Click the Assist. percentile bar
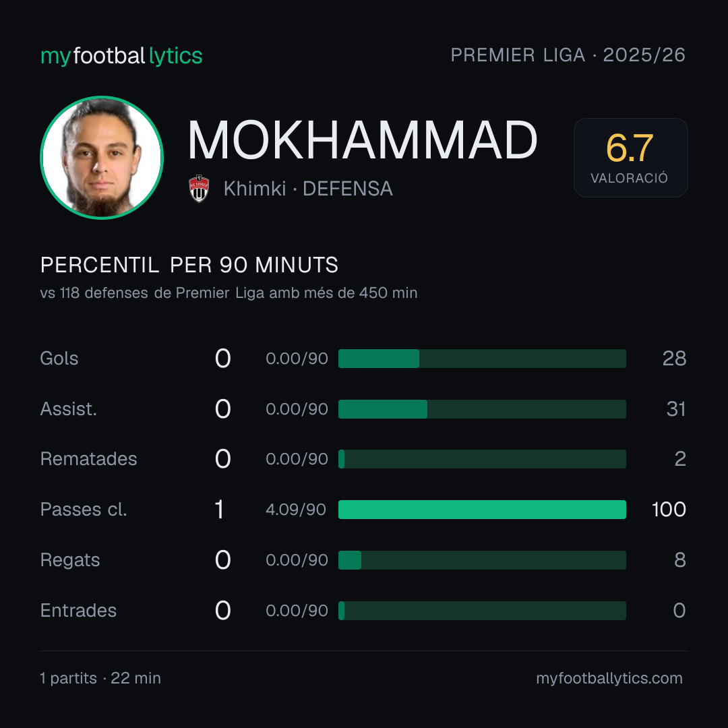Screen dimensions: 728x728 pyautogui.click(x=482, y=409)
